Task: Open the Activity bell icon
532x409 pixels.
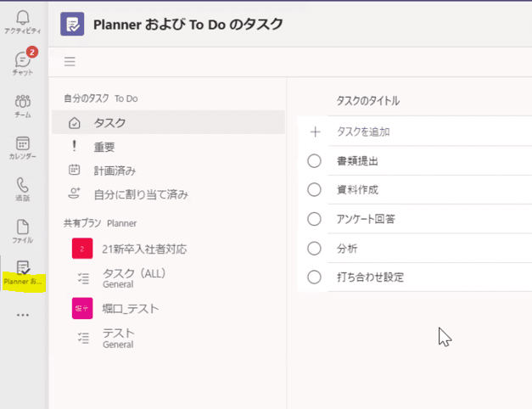Action: [x=23, y=21]
